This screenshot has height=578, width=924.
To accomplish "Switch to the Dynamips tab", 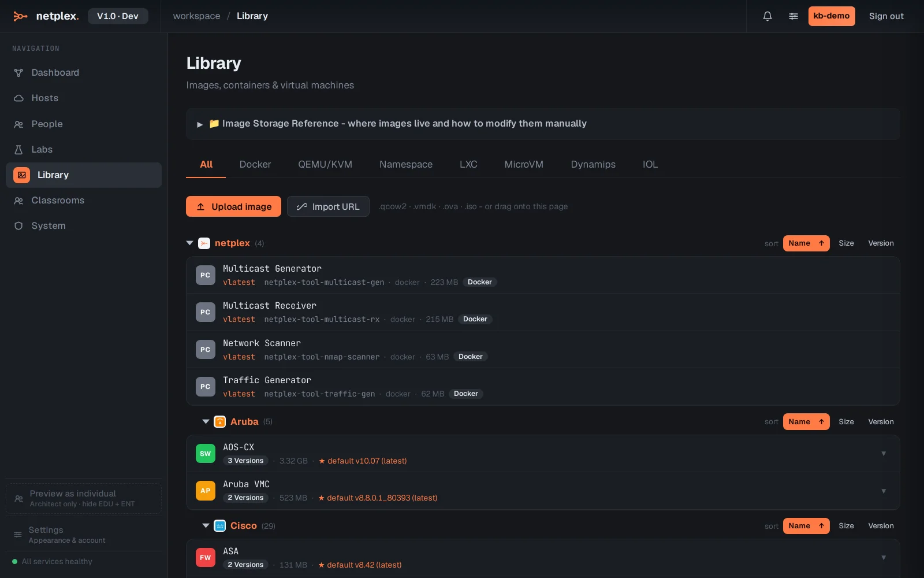I will 593,165.
